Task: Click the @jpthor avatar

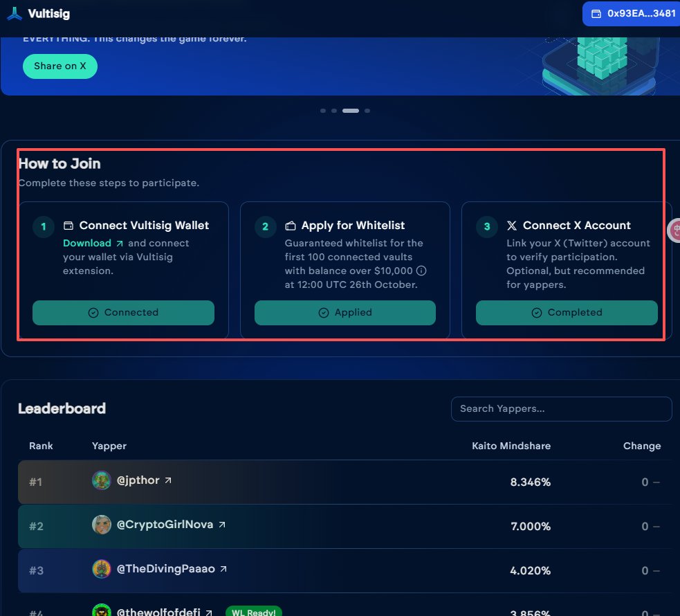Action: 102,480
